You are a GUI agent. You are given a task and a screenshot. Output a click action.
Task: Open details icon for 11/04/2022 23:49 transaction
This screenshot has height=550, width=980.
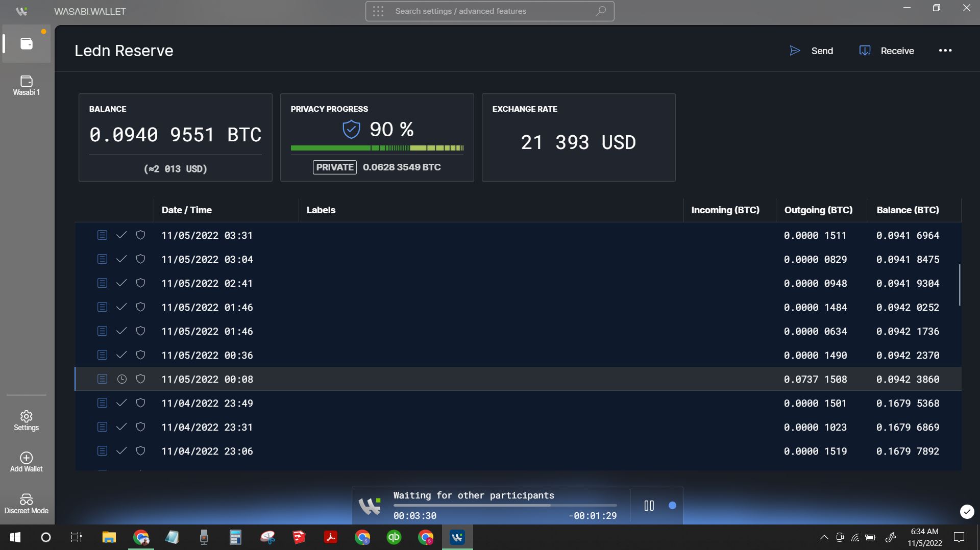[x=102, y=403]
